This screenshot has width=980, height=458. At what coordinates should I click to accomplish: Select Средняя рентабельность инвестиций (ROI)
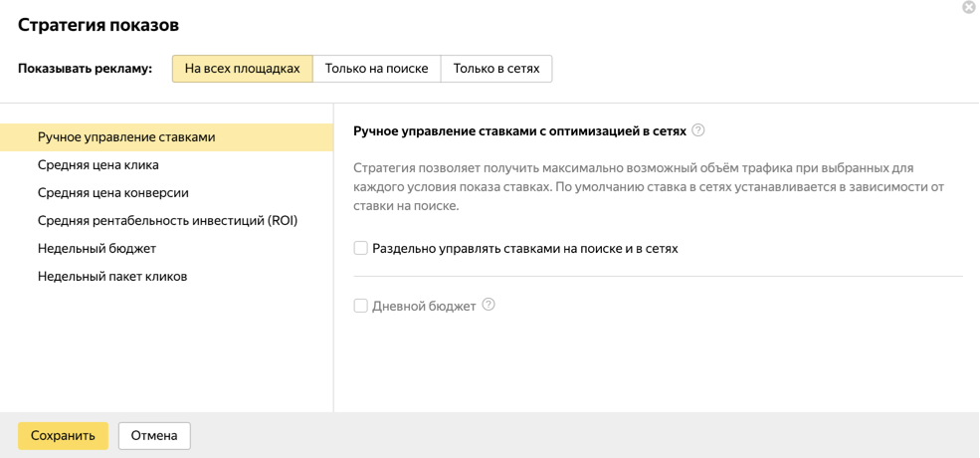[x=166, y=221]
